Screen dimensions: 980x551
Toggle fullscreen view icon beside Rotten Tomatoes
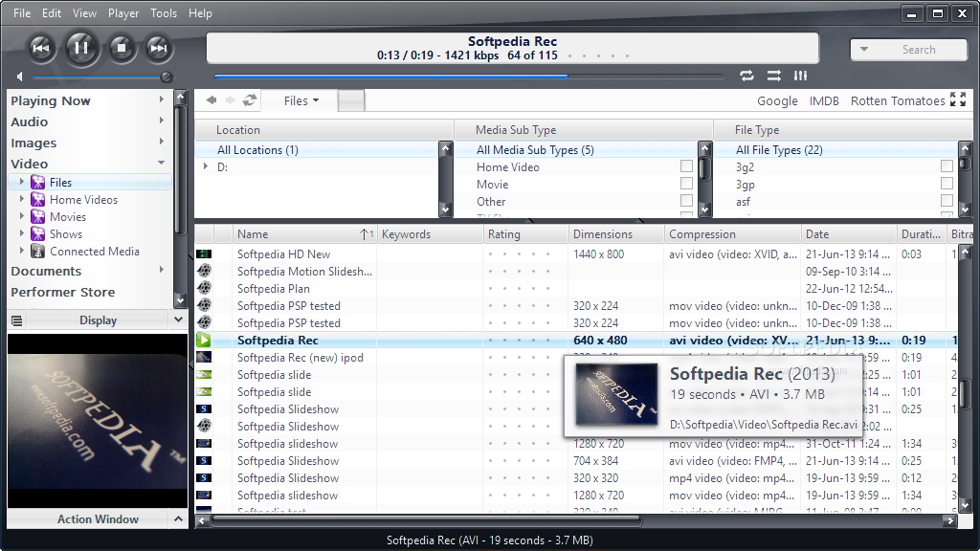tap(957, 99)
